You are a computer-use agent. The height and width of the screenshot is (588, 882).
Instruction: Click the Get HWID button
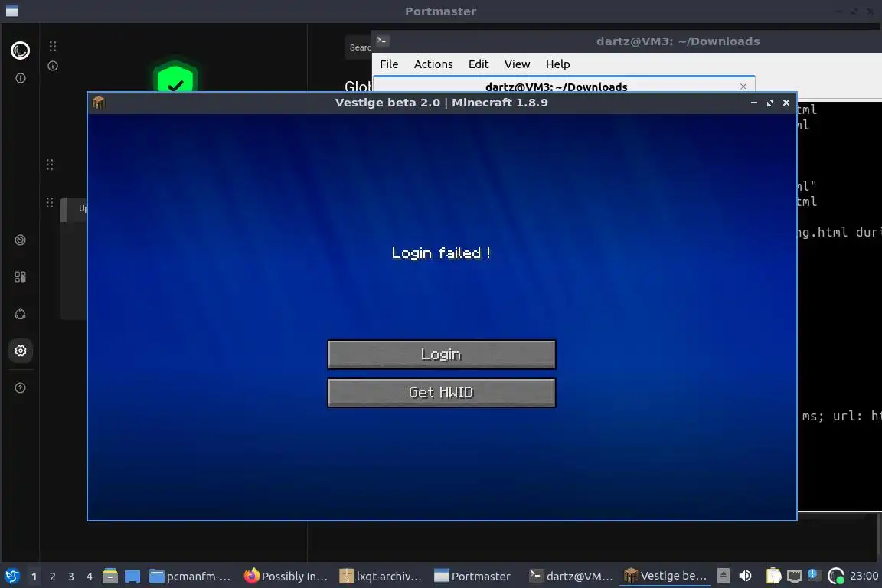[442, 392]
